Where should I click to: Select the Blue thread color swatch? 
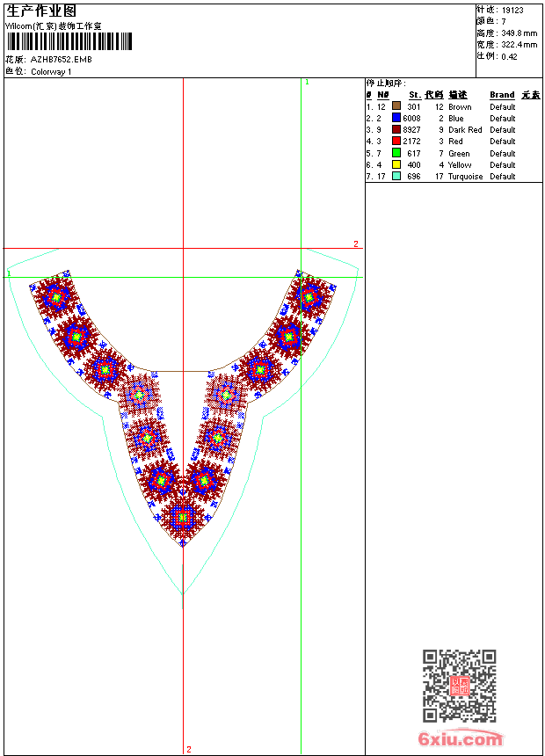tap(396, 118)
